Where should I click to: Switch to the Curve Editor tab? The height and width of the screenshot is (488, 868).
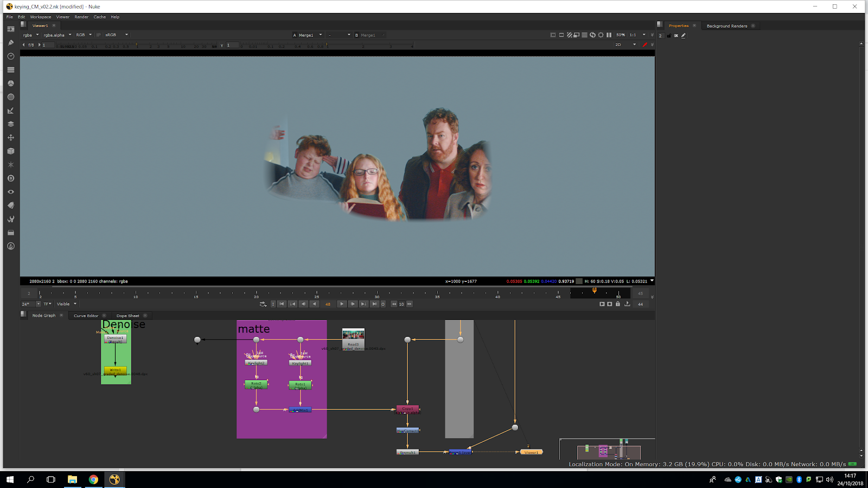(x=86, y=316)
